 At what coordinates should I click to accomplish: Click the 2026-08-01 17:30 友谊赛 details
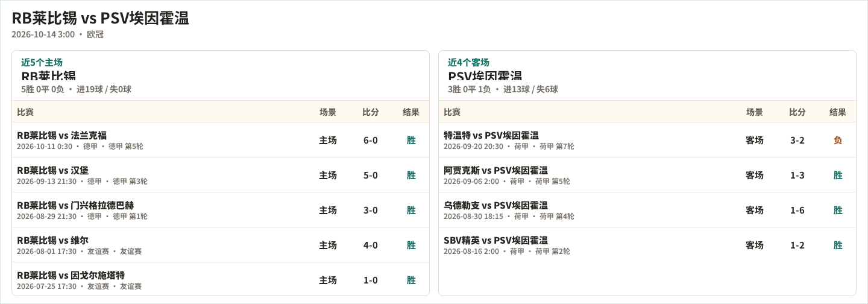click(x=79, y=252)
